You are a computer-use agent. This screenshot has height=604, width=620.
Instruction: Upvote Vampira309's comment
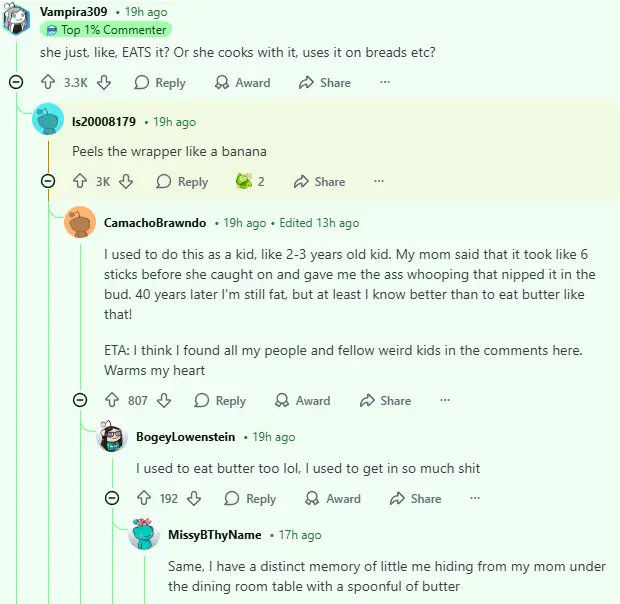pyautogui.click(x=48, y=83)
